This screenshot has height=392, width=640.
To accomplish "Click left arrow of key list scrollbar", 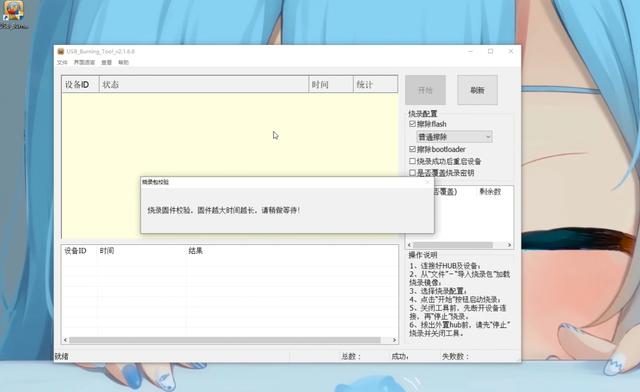I will click(409, 245).
